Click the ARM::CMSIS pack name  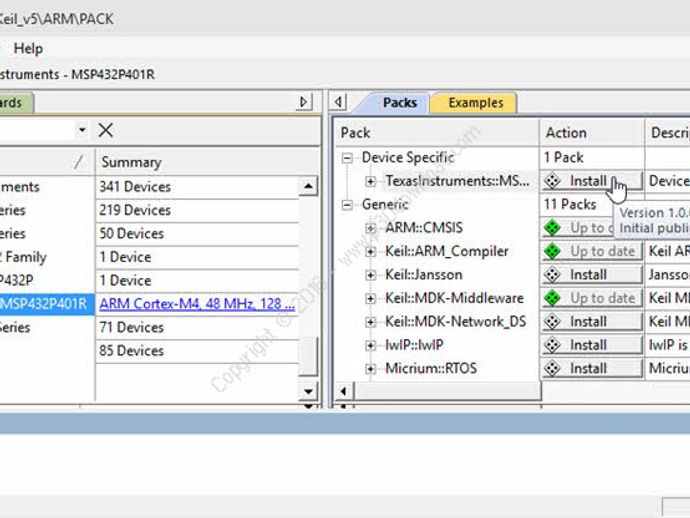tap(424, 228)
